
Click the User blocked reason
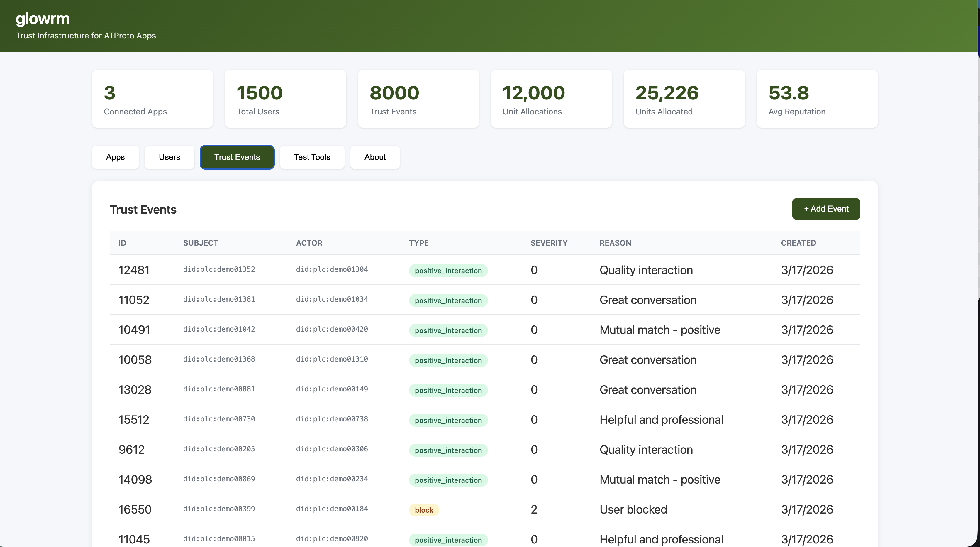pyautogui.click(x=633, y=509)
